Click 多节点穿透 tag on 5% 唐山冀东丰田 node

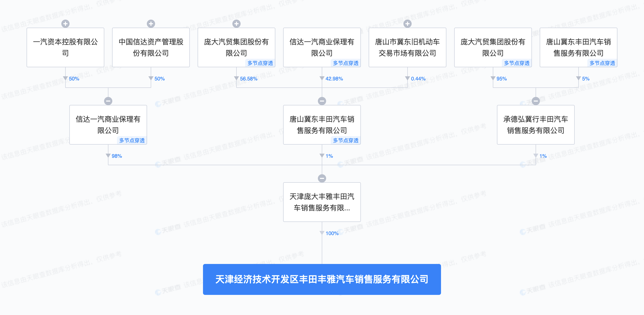[x=602, y=63]
